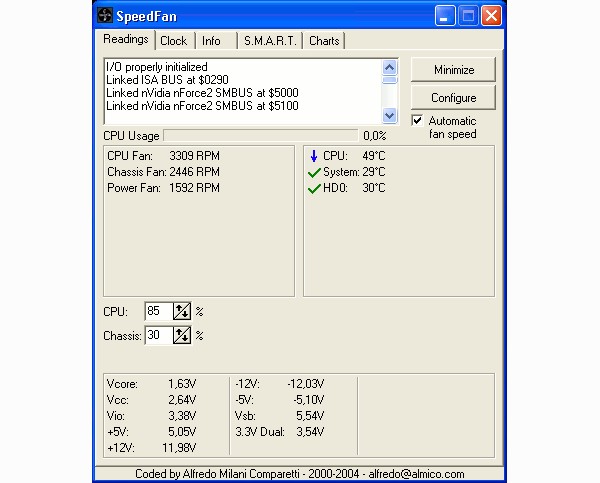The image size is (600, 483).
Task: Click the log box scroll up arrow
Action: 390,68
